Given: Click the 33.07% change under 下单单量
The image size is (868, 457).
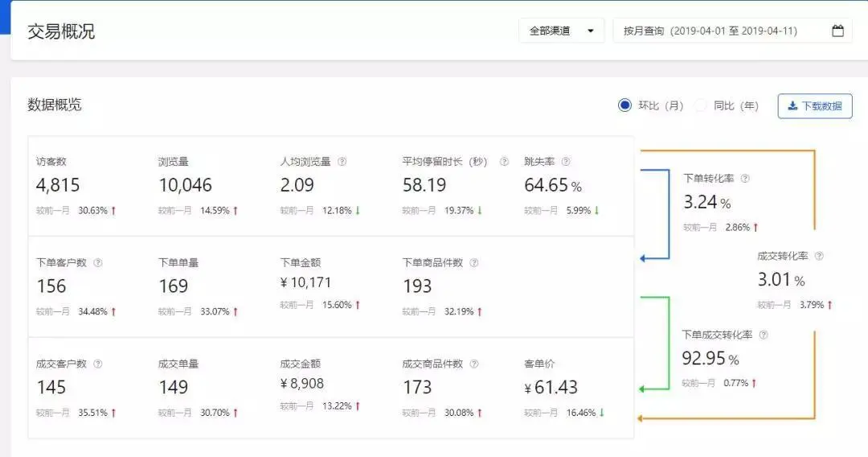Looking at the screenshot, I should click(215, 312).
